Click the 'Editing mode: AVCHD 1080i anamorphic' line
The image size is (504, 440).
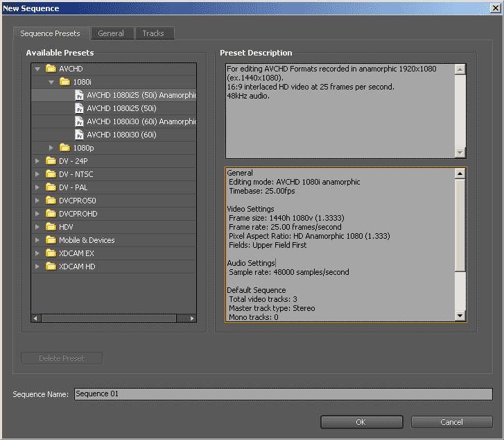(x=295, y=182)
